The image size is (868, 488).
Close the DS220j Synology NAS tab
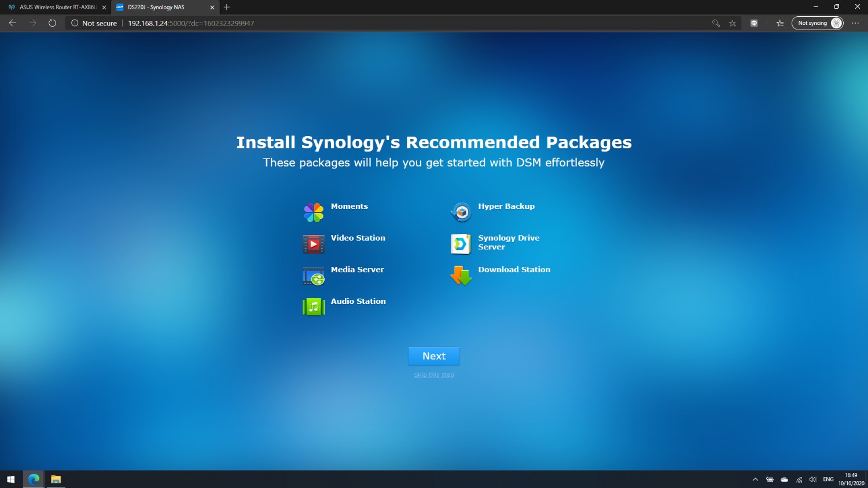(212, 8)
